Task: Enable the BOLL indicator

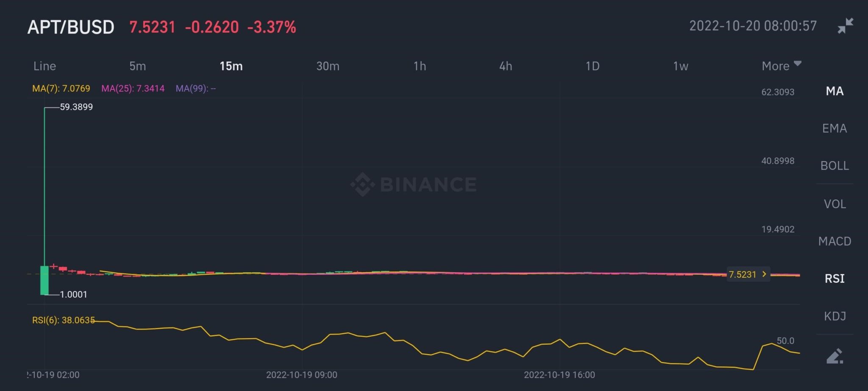Action: (x=835, y=166)
